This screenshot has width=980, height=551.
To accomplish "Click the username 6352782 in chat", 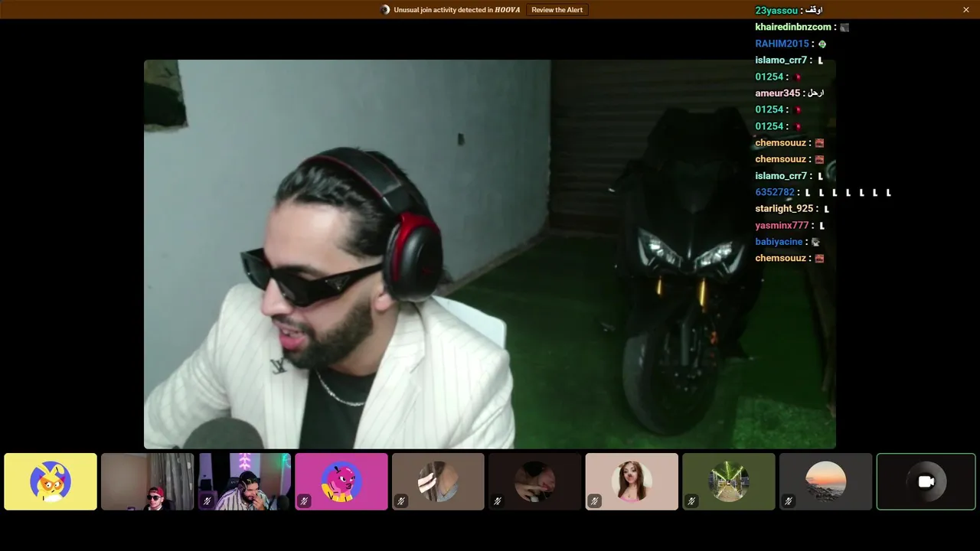I will pos(775,192).
